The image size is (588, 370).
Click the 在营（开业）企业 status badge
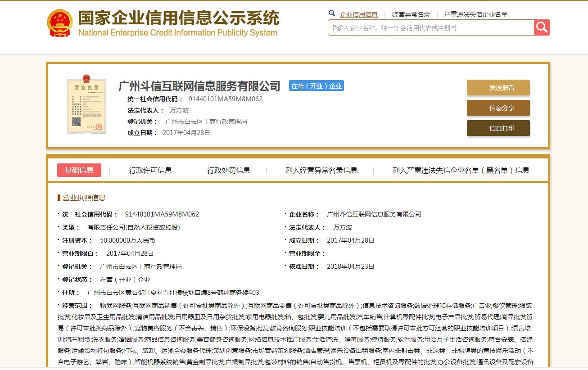pyautogui.click(x=317, y=86)
